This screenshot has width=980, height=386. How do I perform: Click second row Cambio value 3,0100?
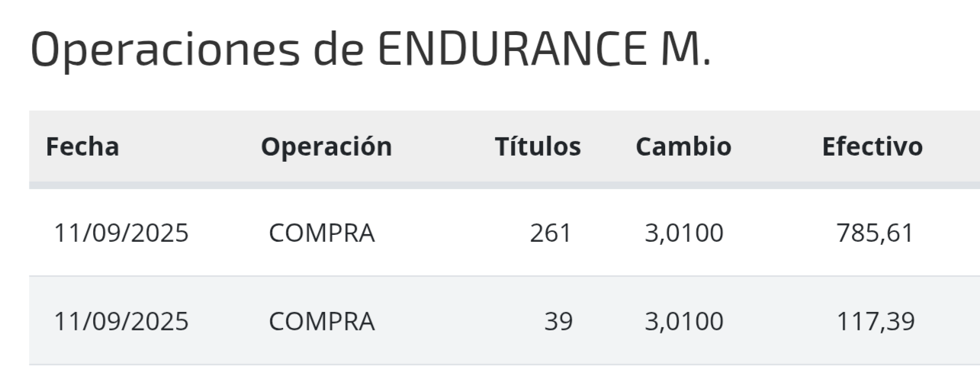pos(684,321)
